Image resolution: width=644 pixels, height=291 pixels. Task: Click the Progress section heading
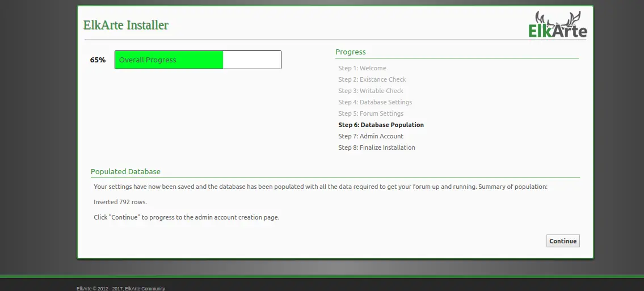350,52
